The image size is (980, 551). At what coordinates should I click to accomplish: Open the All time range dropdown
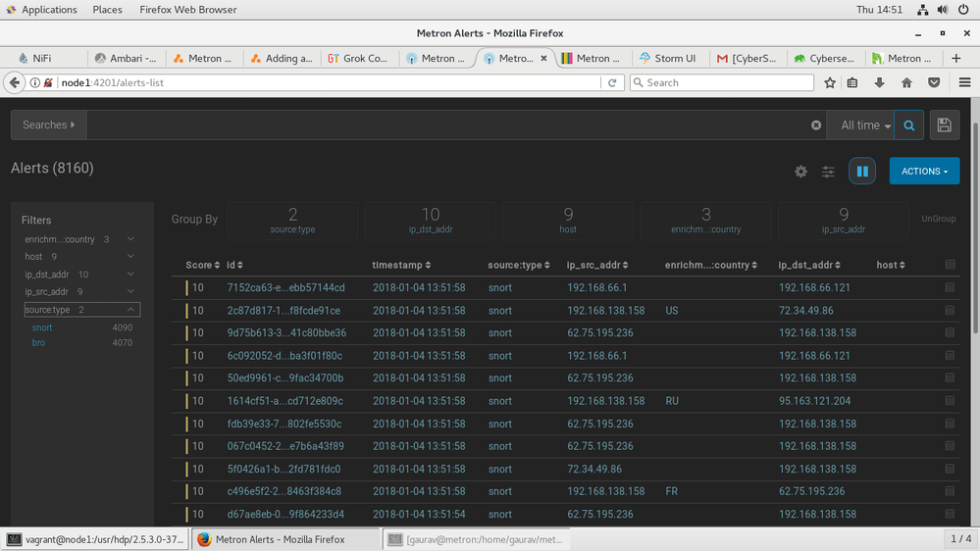click(x=865, y=125)
